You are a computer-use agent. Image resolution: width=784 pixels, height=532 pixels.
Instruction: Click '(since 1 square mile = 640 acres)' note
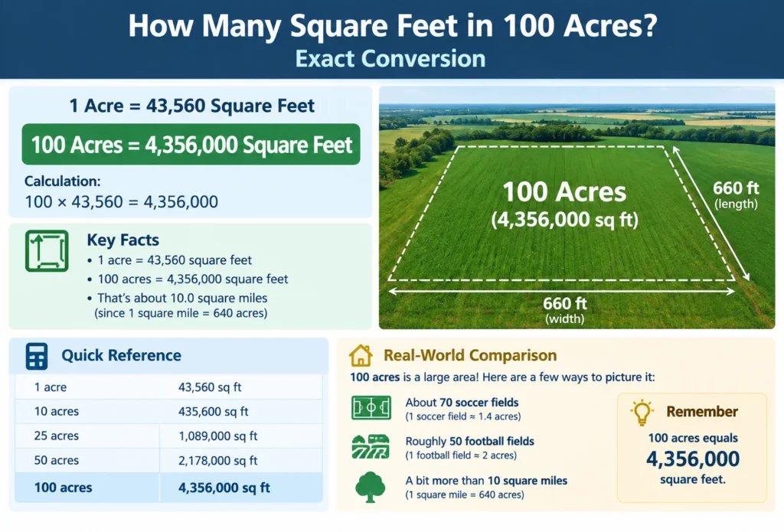[x=181, y=314]
